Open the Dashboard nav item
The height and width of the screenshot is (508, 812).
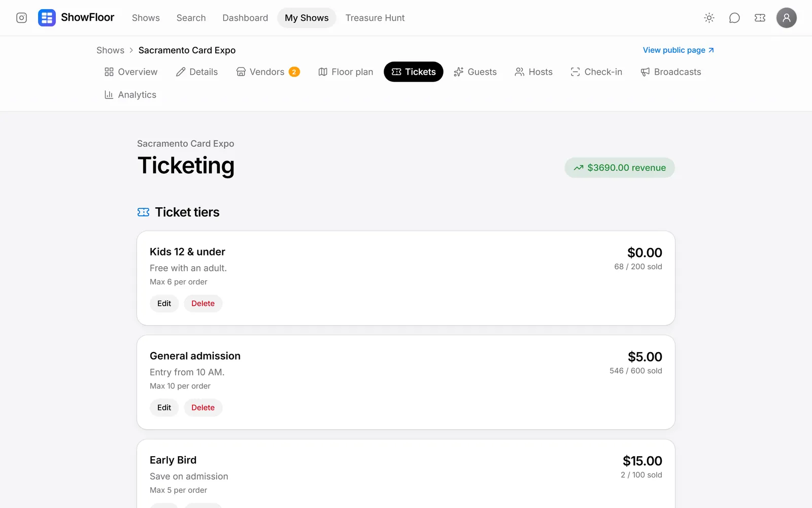(245, 18)
